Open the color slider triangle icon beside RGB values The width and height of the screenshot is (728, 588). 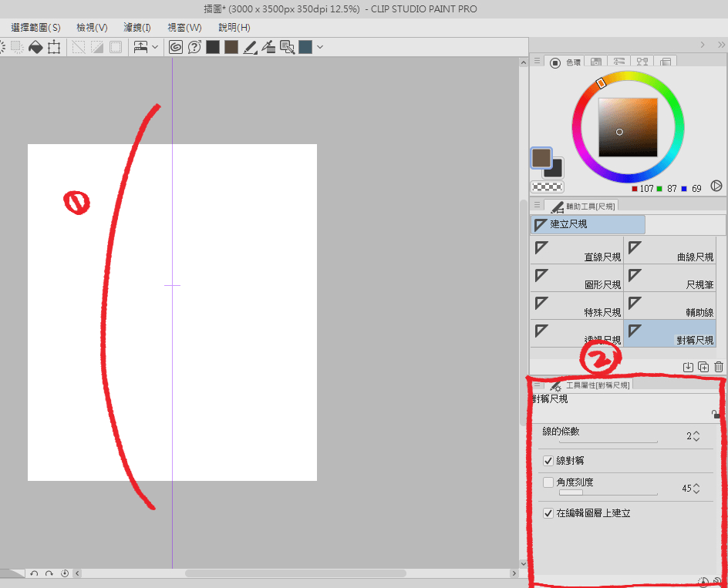[716, 186]
